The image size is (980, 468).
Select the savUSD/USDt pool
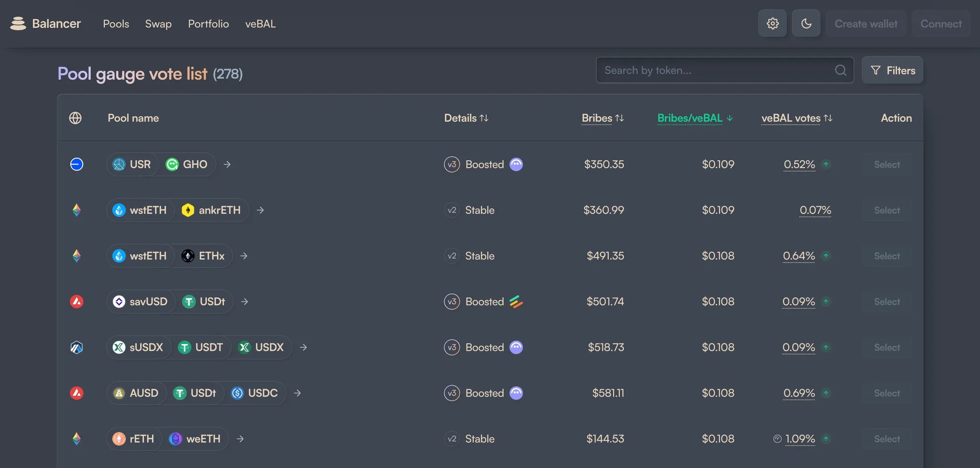(x=887, y=301)
